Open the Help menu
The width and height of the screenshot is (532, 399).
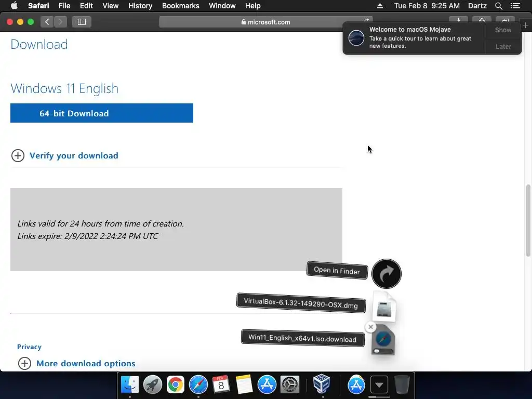point(253,6)
